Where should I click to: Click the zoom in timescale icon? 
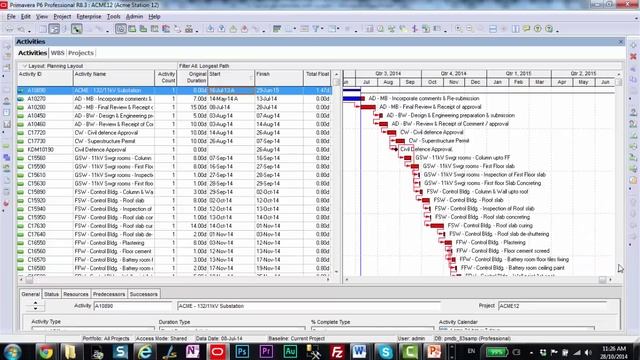[x=458, y=29]
